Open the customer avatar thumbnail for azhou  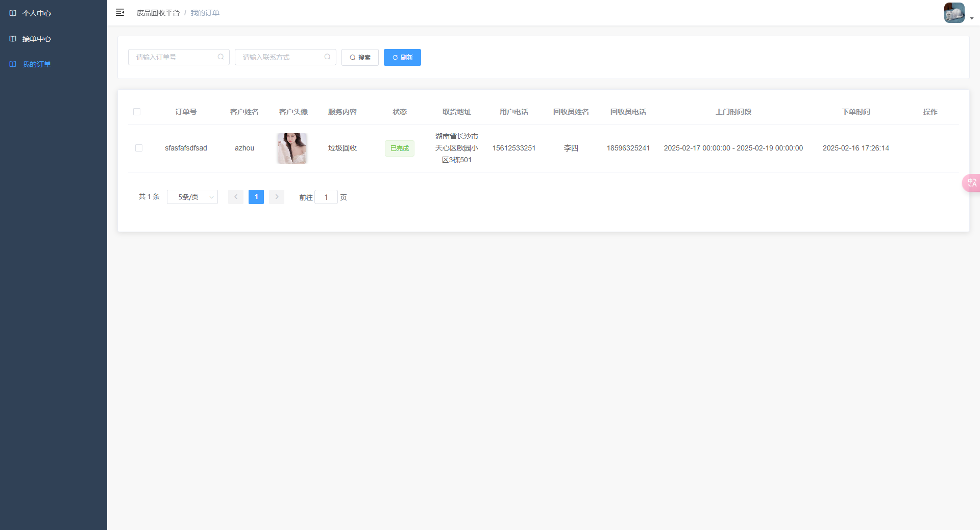[292, 148]
